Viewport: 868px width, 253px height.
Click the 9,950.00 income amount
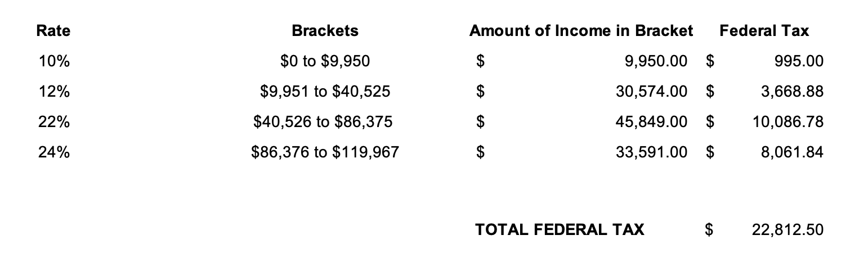(x=656, y=61)
